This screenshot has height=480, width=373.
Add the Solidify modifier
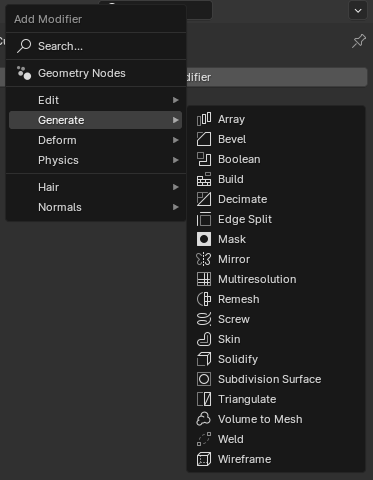(x=276, y=359)
